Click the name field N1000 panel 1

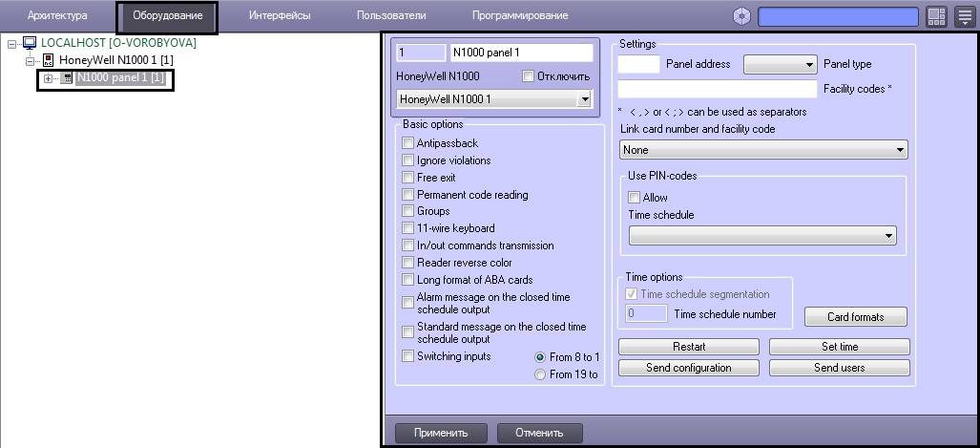tap(521, 53)
